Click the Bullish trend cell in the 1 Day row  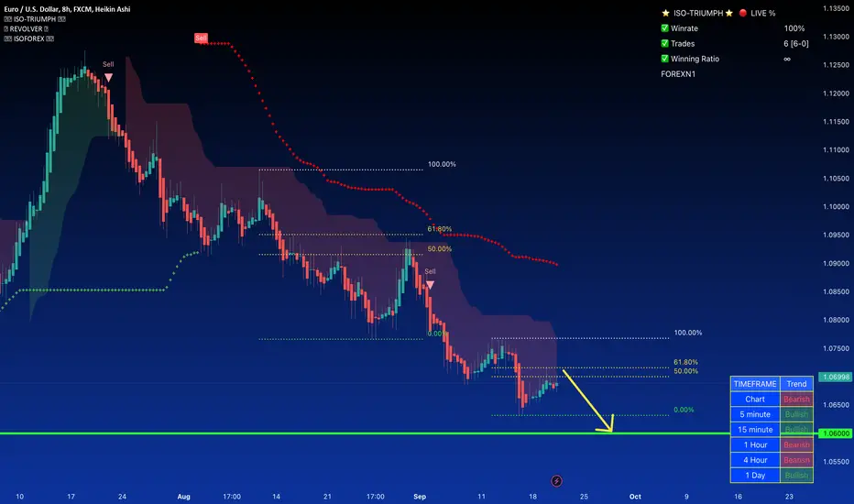(x=796, y=475)
